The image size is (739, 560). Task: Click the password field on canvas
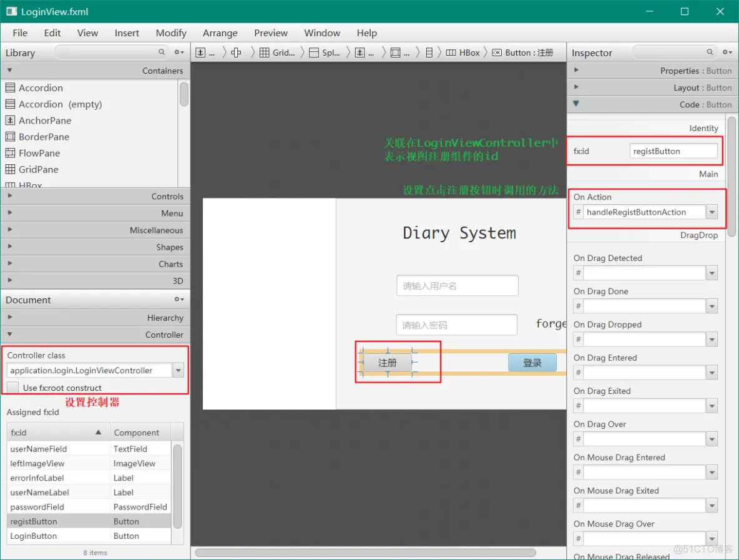tap(456, 325)
